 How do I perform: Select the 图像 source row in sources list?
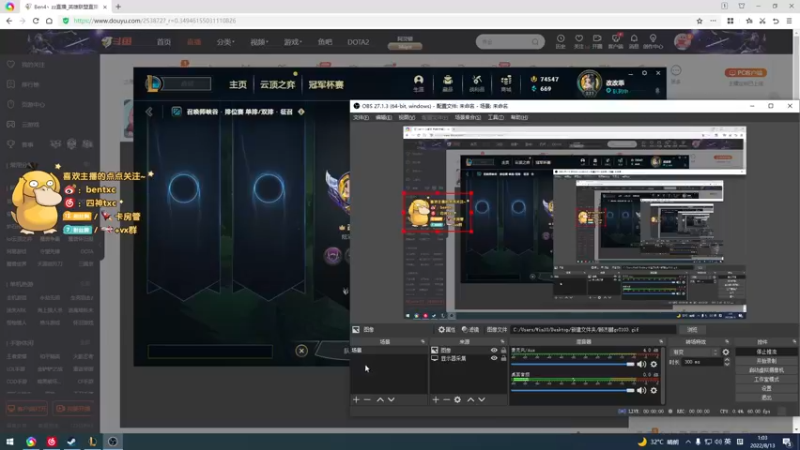pyautogui.click(x=469, y=351)
